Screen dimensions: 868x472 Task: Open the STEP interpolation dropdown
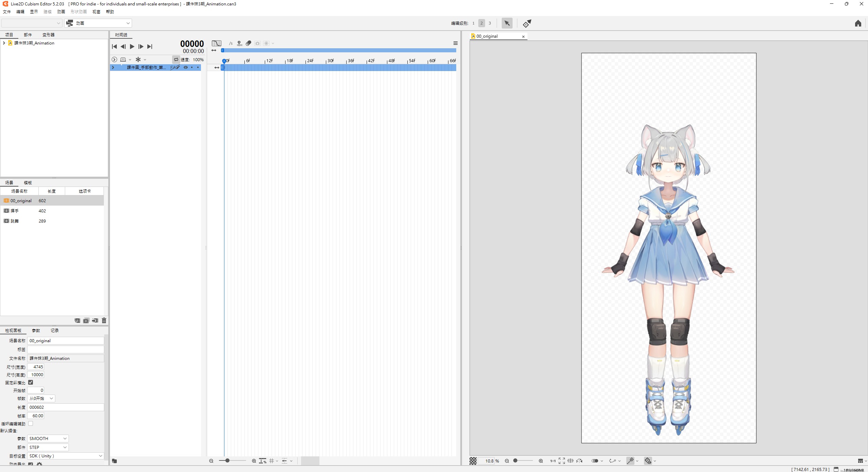[x=48, y=448]
